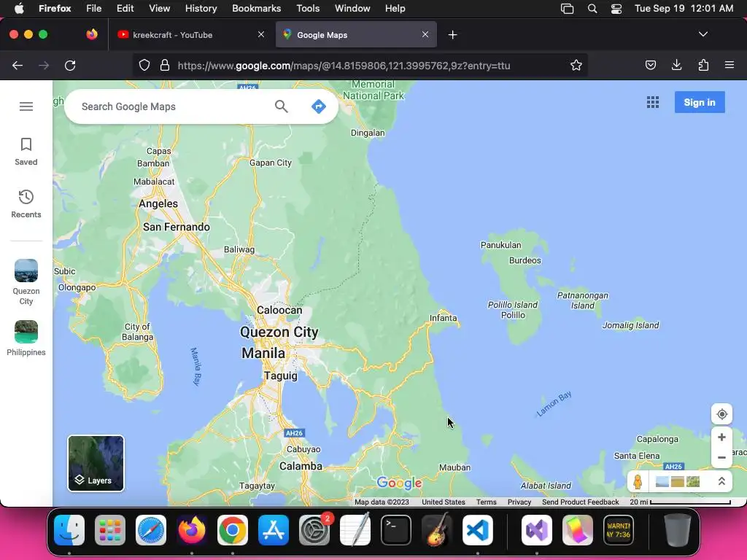Open the History menu

(201, 8)
